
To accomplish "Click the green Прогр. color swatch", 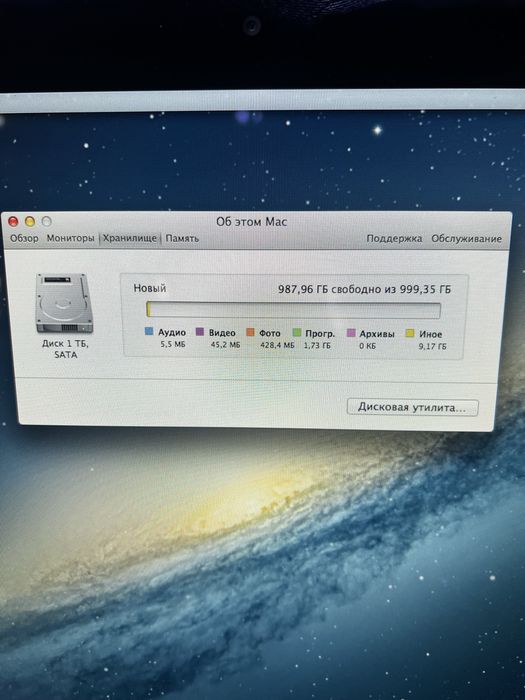I will tap(296, 333).
